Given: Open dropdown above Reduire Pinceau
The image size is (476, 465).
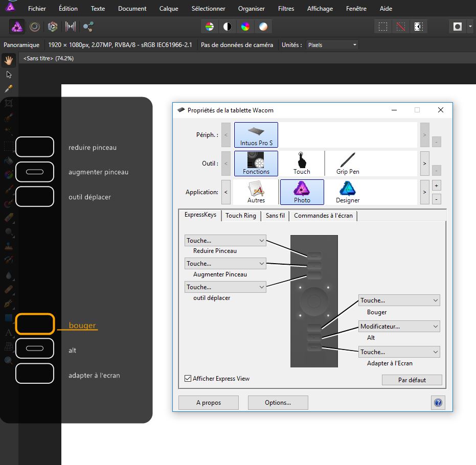Looking at the screenshot, I should pyautogui.click(x=225, y=241).
